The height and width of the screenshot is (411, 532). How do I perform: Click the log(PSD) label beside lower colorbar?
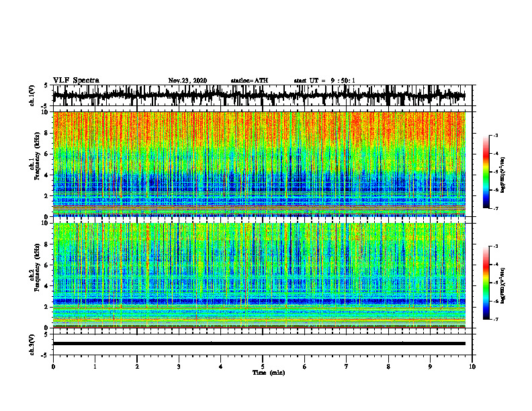click(503, 285)
